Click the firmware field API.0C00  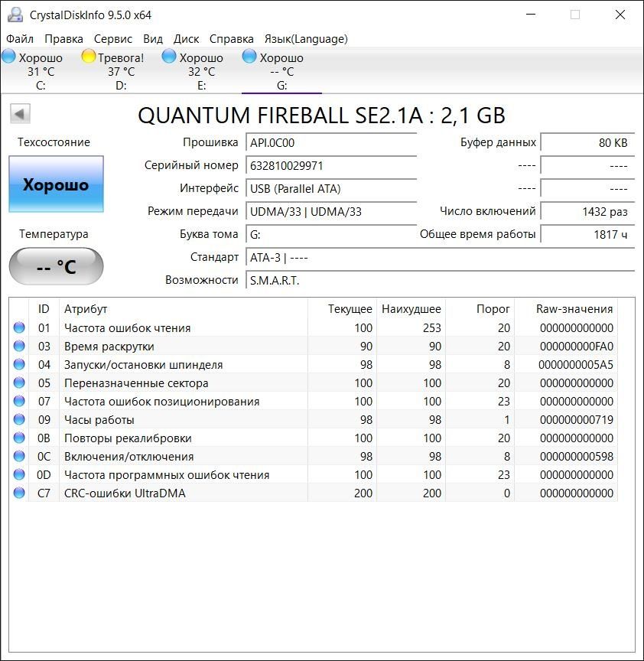[x=331, y=143]
